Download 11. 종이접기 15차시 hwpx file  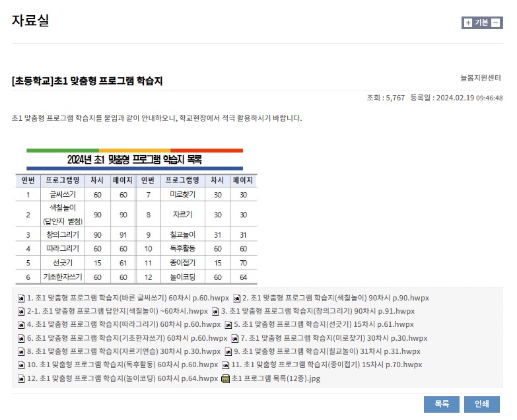click(x=327, y=365)
